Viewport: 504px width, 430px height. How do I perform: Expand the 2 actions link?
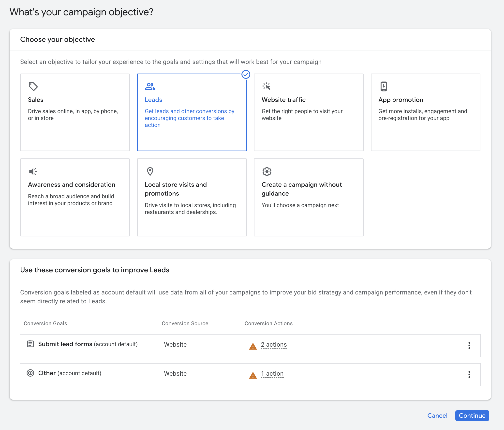(x=274, y=345)
